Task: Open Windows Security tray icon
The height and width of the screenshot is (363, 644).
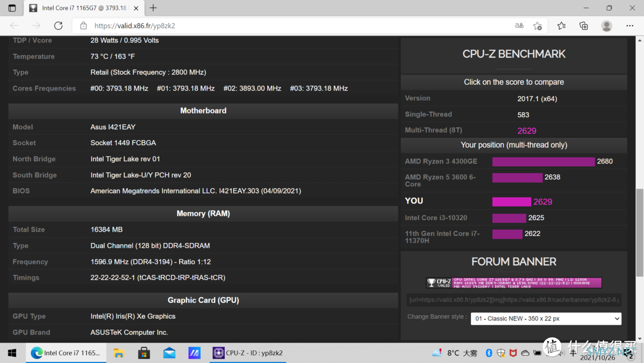Action: [x=501, y=353]
